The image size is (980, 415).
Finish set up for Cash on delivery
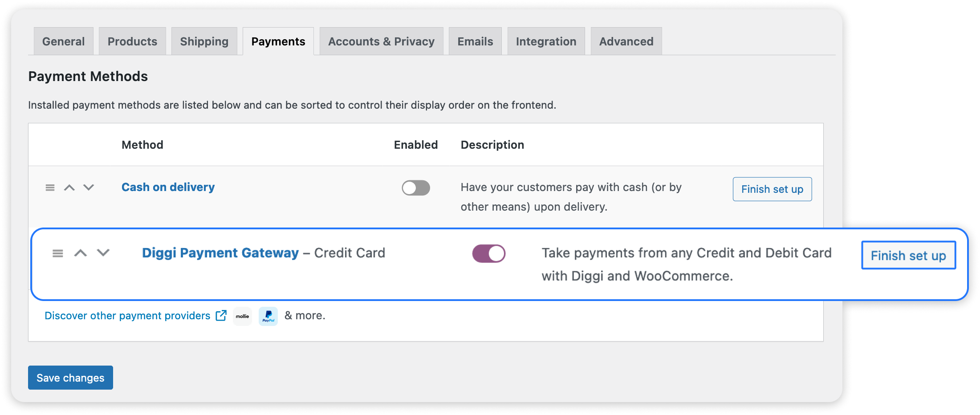point(772,189)
